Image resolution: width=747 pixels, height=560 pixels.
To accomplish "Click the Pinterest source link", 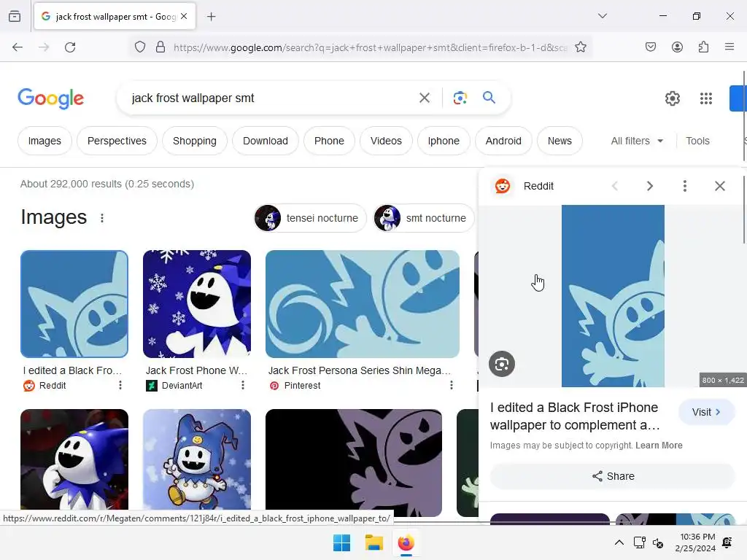I will (x=295, y=386).
